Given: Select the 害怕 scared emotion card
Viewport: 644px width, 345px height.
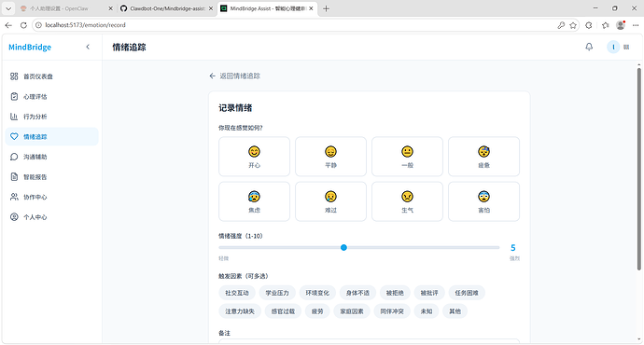Looking at the screenshot, I should tap(483, 201).
